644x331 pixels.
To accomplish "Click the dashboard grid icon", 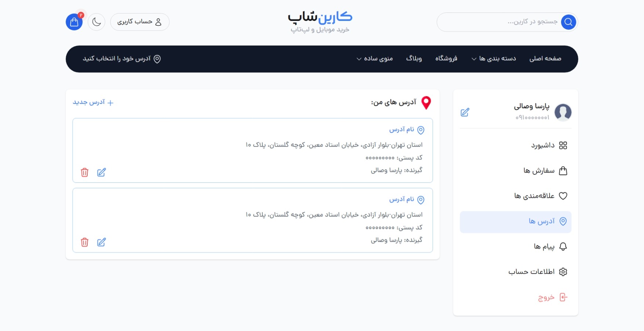I will point(563,146).
